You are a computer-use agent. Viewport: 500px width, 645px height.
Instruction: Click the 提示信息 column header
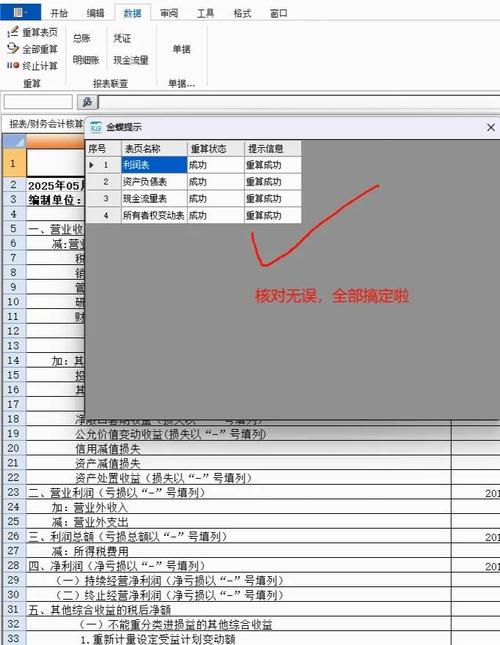click(273, 148)
